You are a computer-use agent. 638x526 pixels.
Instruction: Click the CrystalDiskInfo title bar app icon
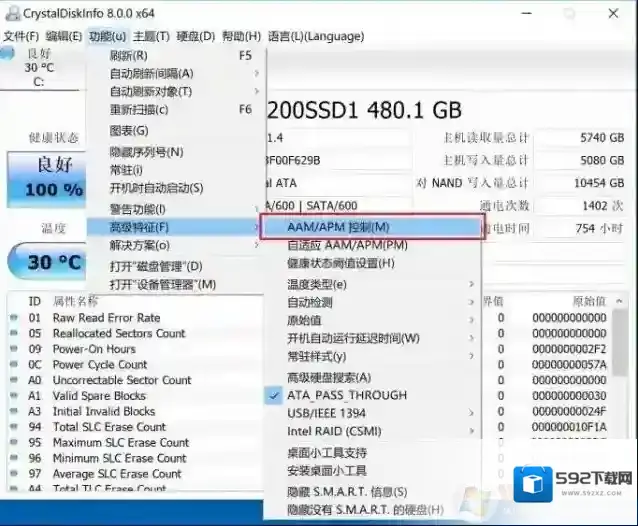tap(13, 13)
